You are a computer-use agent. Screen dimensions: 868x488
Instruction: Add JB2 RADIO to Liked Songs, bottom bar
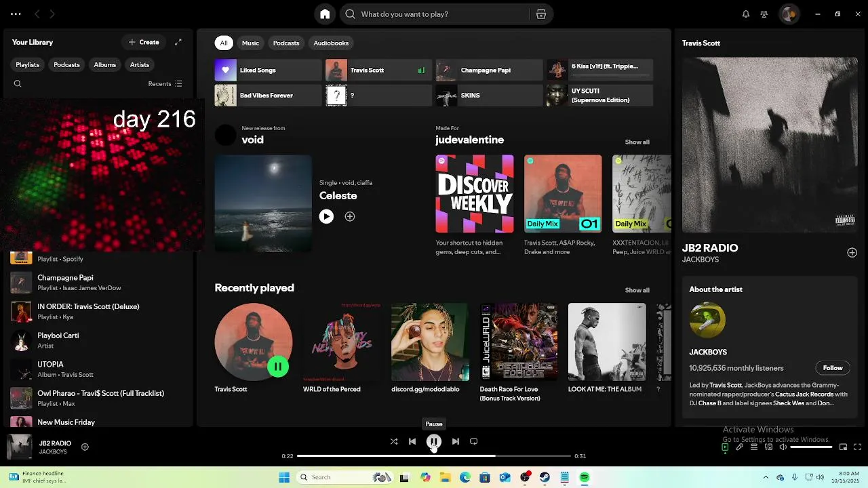(85, 447)
